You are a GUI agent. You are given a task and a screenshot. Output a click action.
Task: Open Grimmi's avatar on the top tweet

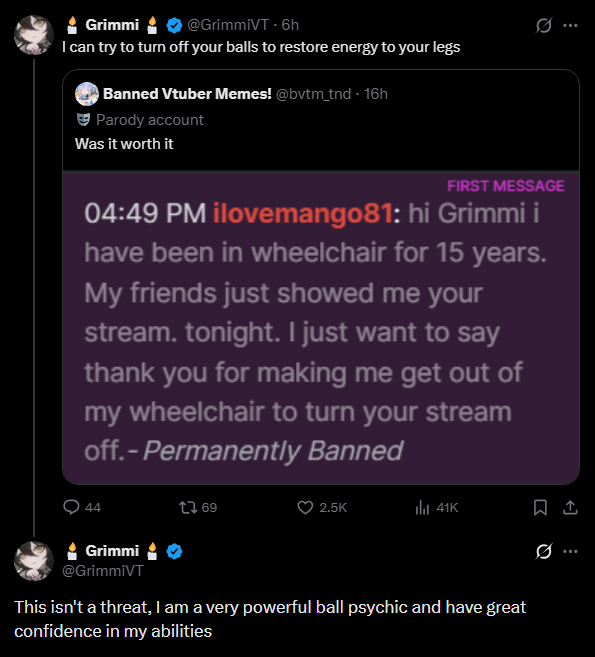pyautogui.click(x=34, y=35)
